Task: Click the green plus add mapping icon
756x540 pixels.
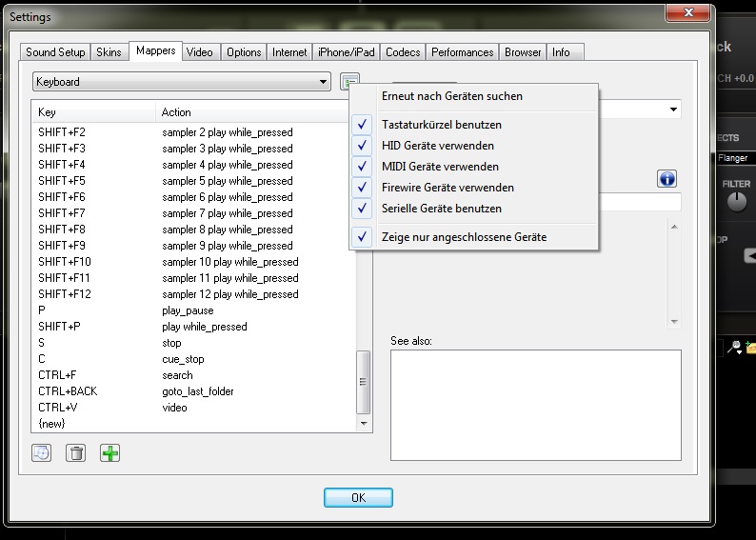Action: click(x=110, y=453)
